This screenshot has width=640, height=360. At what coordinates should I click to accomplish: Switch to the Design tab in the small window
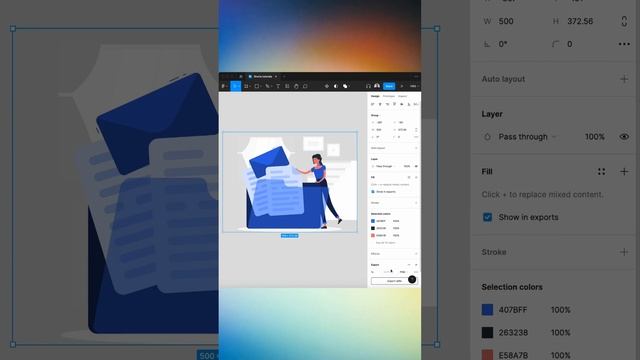[x=375, y=96]
